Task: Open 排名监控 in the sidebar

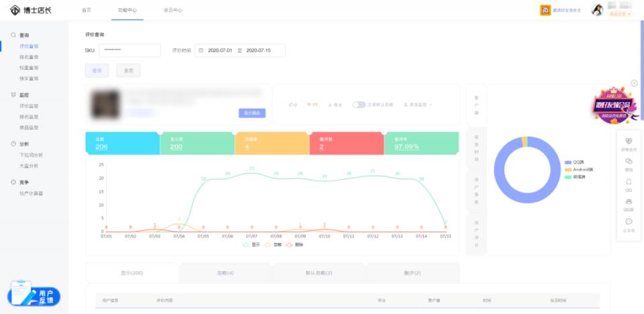Action: [29, 117]
